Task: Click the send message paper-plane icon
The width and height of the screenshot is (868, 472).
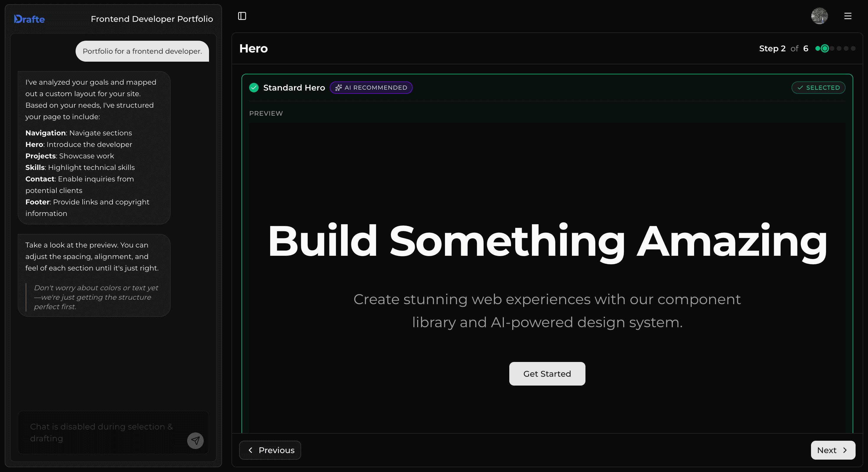Action: point(195,440)
